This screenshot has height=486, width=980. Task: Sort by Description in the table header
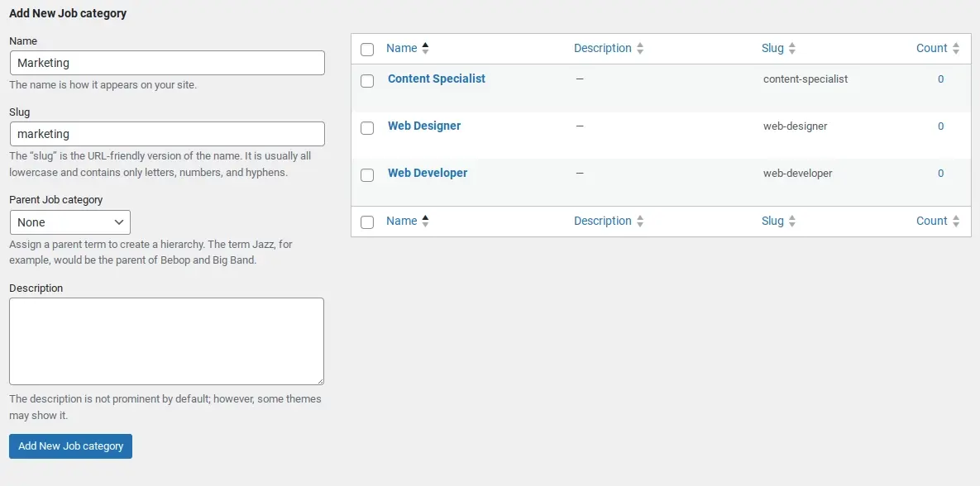(x=609, y=48)
